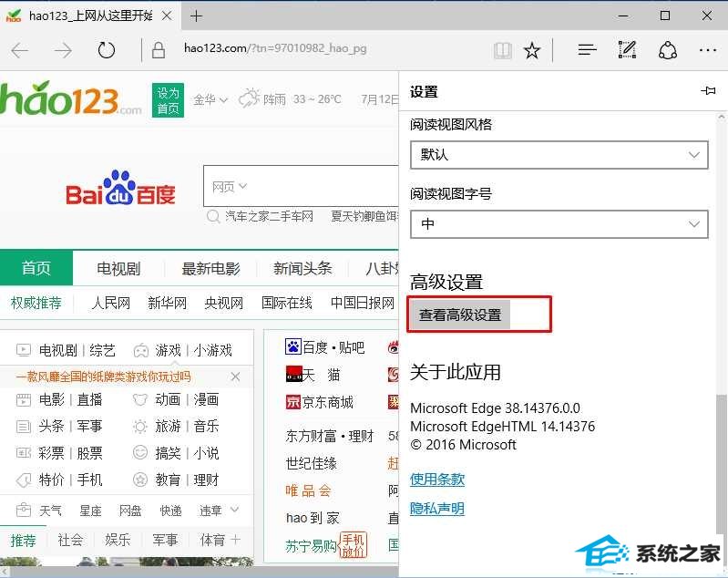Open the 唯品会 link
Viewport: 728px width, 578px height.
(x=308, y=490)
